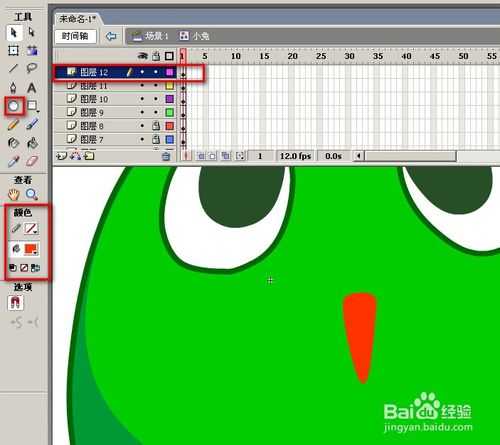Image resolution: width=500 pixels, height=445 pixels.
Task: Select the Free Transform tool
Action: click(x=13, y=51)
